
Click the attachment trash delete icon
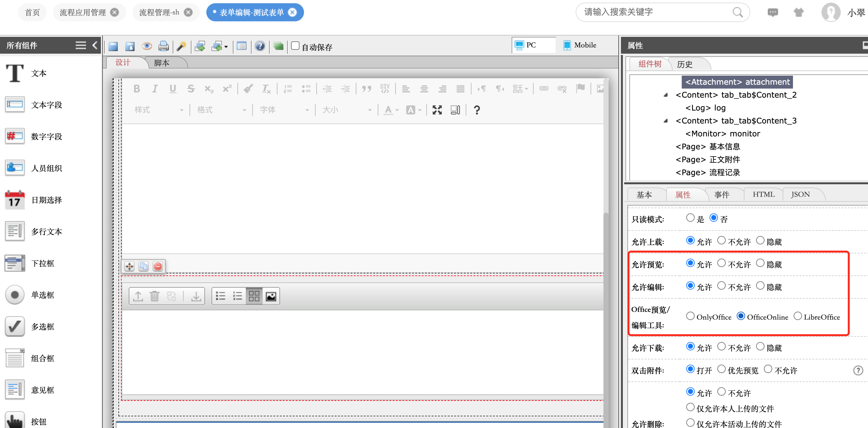pyautogui.click(x=155, y=296)
